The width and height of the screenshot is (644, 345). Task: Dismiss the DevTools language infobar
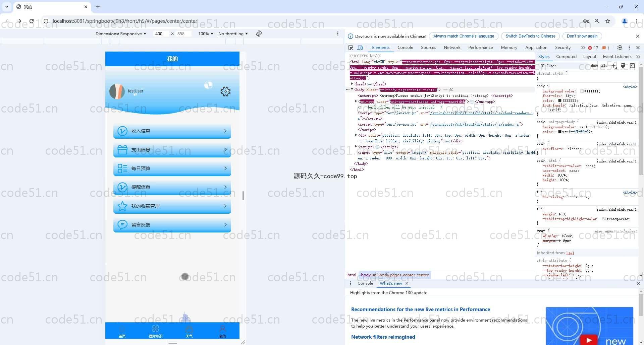pos(638,36)
